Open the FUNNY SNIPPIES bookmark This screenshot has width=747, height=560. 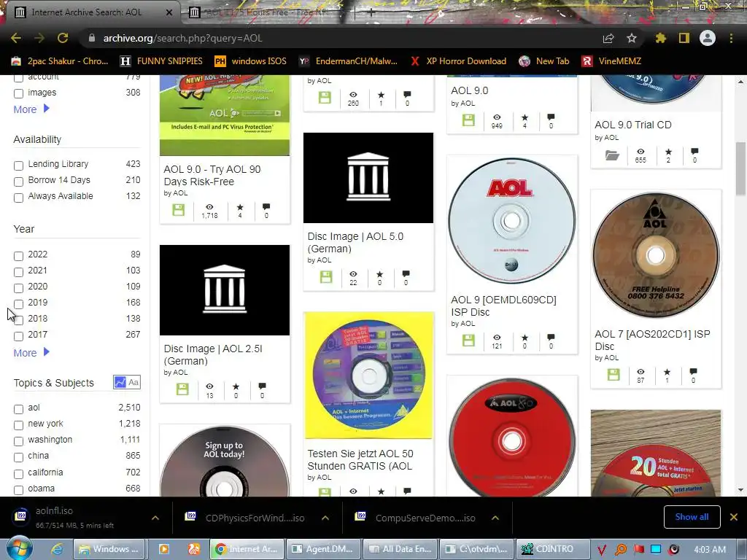point(161,61)
